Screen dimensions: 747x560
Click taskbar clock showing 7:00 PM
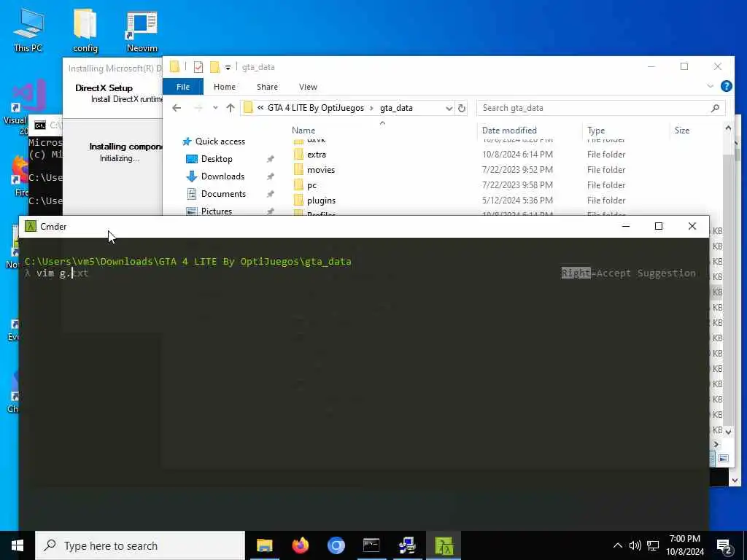684,545
